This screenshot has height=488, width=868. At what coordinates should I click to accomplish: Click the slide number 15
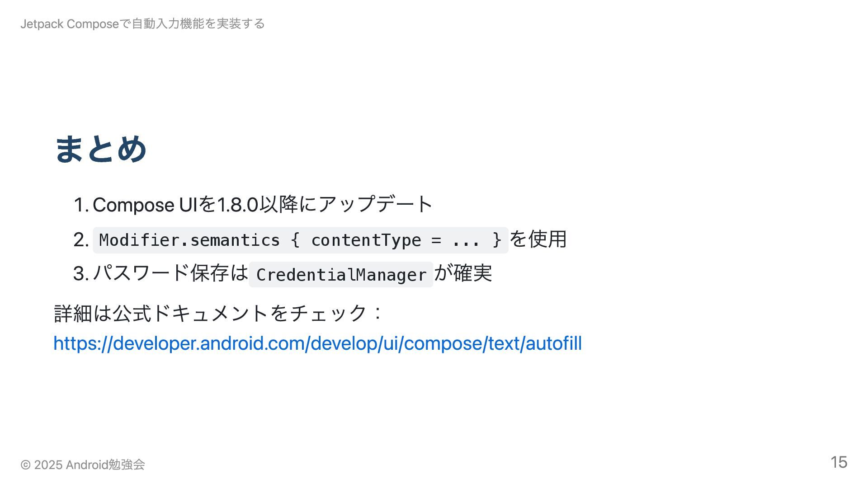(839, 462)
